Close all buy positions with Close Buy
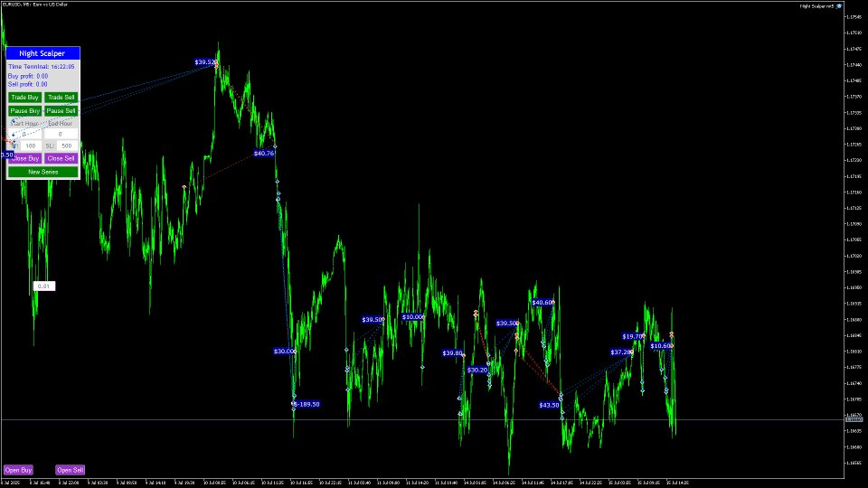868x488 pixels. (24, 158)
